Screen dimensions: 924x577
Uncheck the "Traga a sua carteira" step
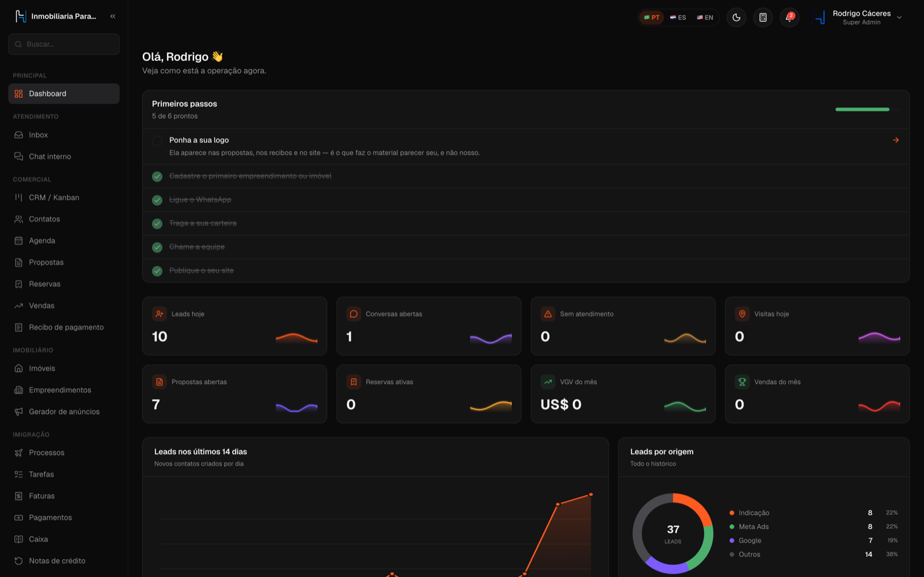(x=157, y=224)
